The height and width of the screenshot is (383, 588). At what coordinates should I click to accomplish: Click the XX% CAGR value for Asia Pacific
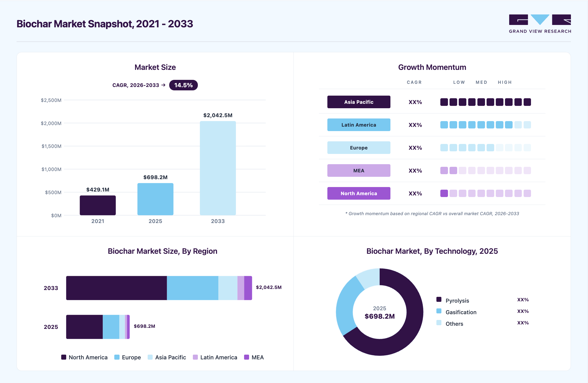tap(415, 102)
